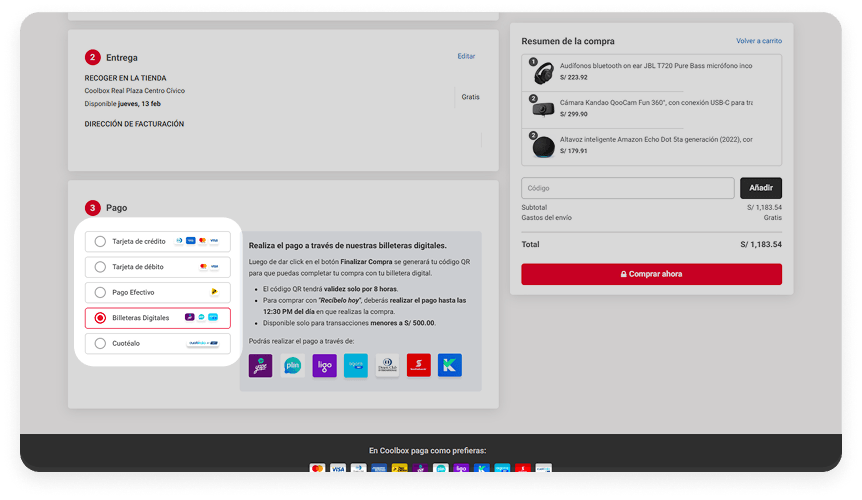Click the selected Billeteras Digitales radio button
This screenshot has width=862, height=500.
click(x=100, y=318)
